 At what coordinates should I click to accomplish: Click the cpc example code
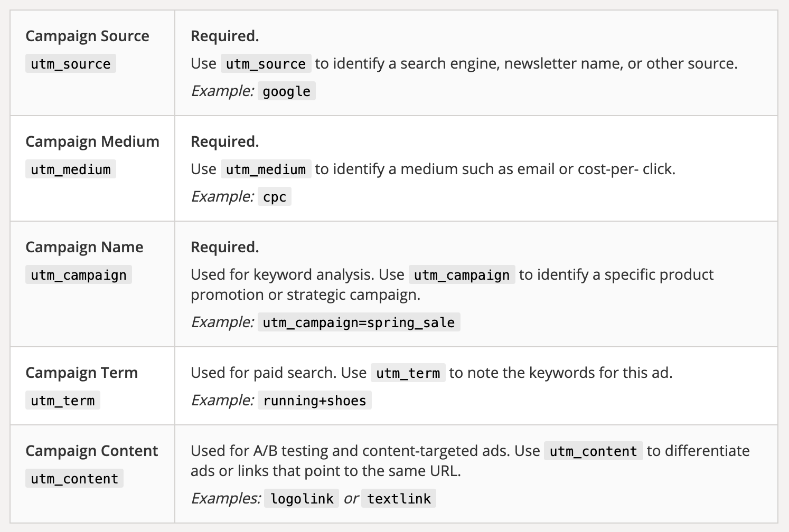pos(275,197)
